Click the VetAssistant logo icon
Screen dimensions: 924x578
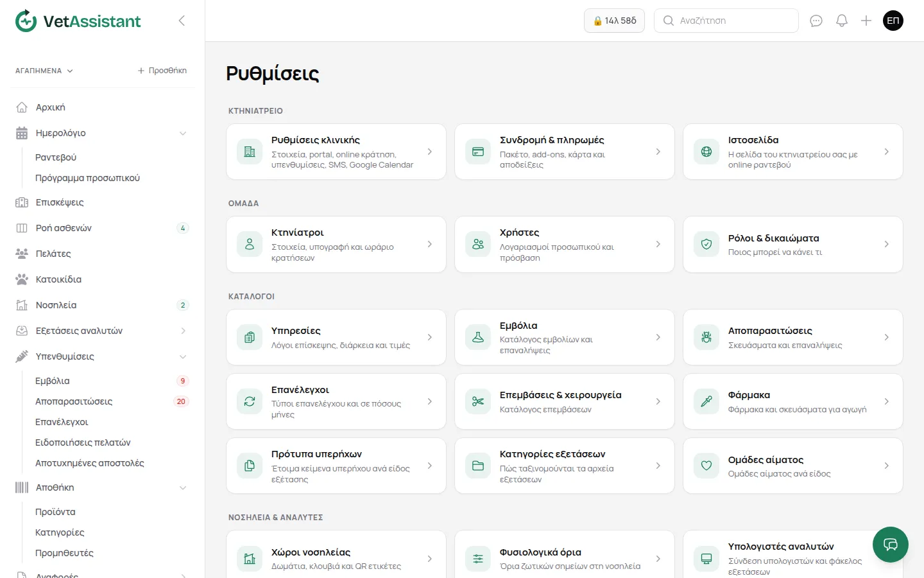(26, 21)
